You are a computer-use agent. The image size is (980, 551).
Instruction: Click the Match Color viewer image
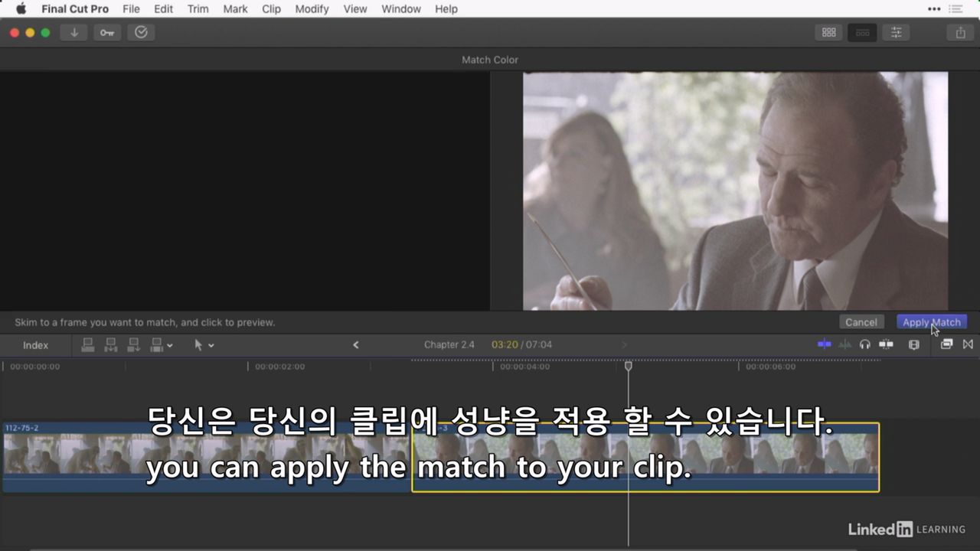tap(735, 191)
